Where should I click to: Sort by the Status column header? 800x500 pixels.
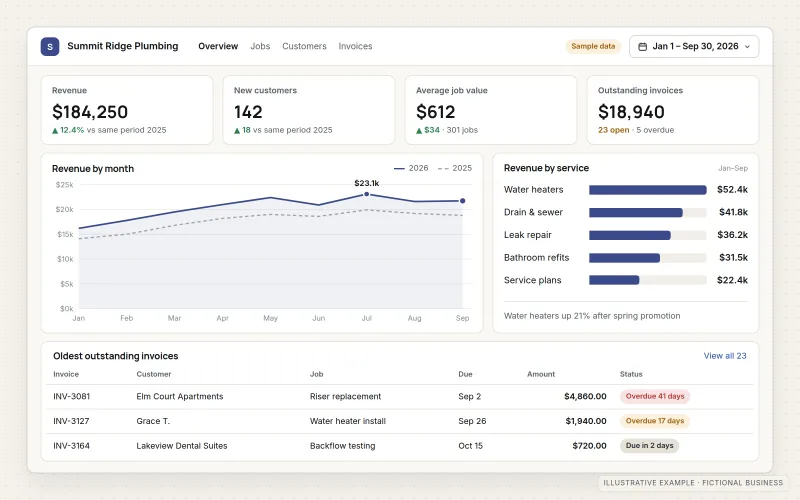(631, 374)
